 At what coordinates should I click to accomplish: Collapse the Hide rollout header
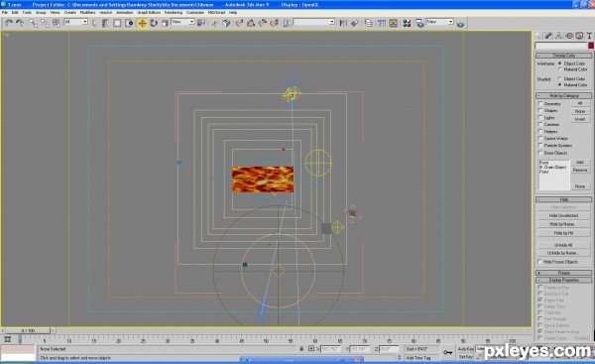(x=564, y=199)
